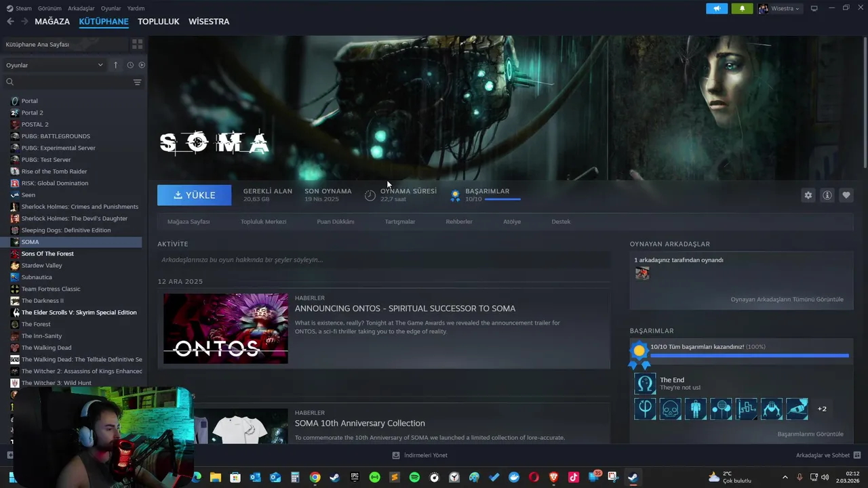Viewport: 868px width, 488px height.
Task: Open Mağaza Sayfası link
Action: pyautogui.click(x=189, y=222)
